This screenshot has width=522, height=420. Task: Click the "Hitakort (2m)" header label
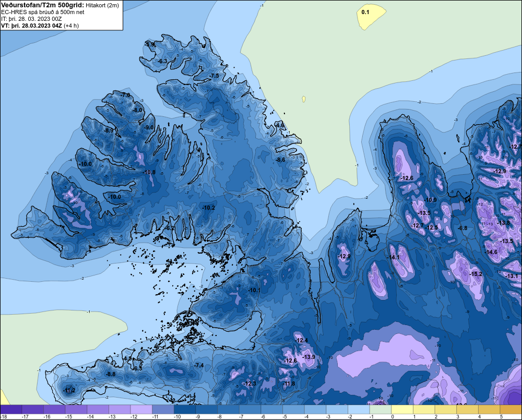pos(102,5)
